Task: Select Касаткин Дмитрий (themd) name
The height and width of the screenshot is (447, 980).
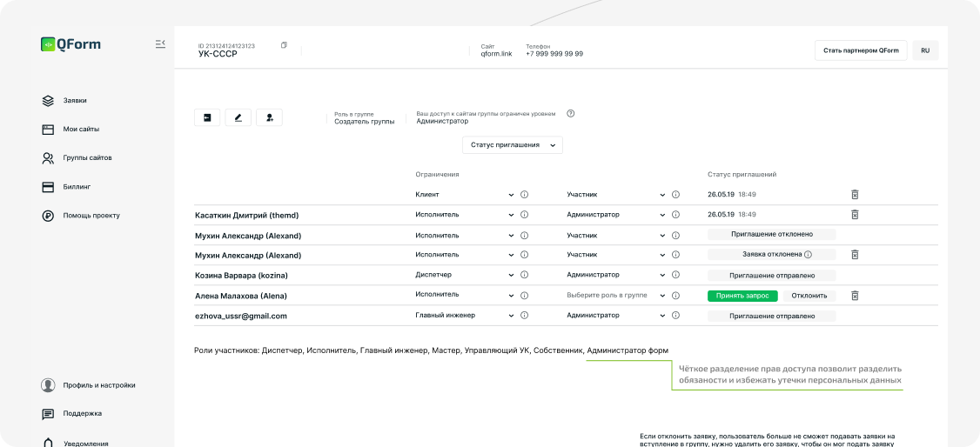Action: click(x=247, y=216)
